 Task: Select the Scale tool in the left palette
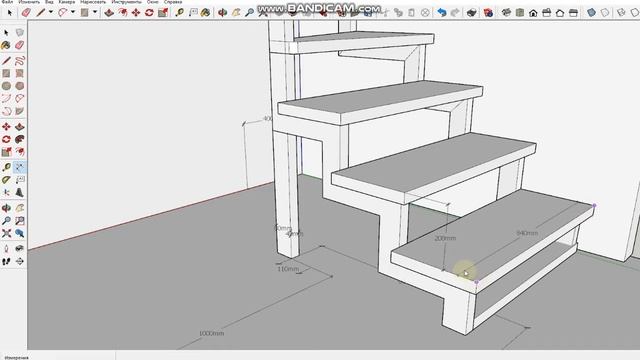pos(6,152)
